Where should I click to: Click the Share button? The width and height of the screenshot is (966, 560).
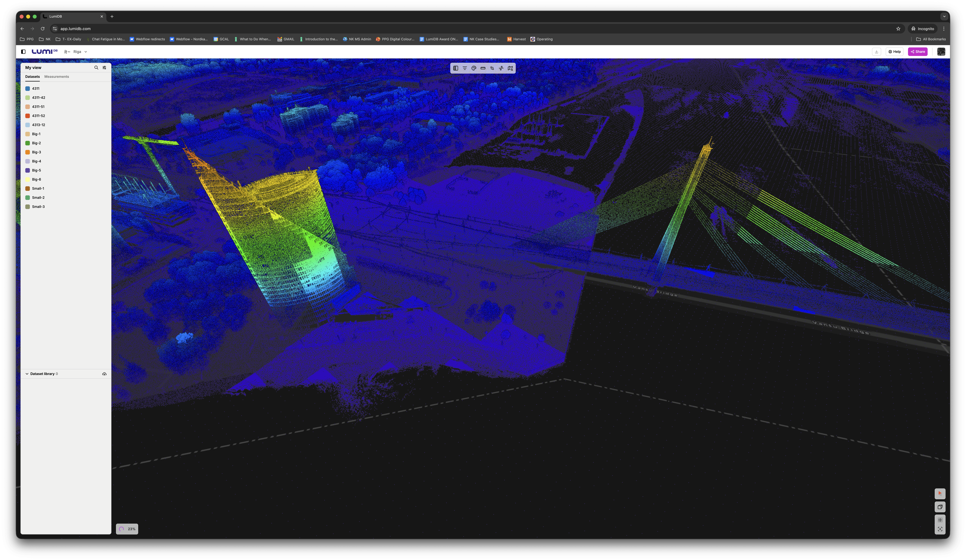pyautogui.click(x=918, y=52)
